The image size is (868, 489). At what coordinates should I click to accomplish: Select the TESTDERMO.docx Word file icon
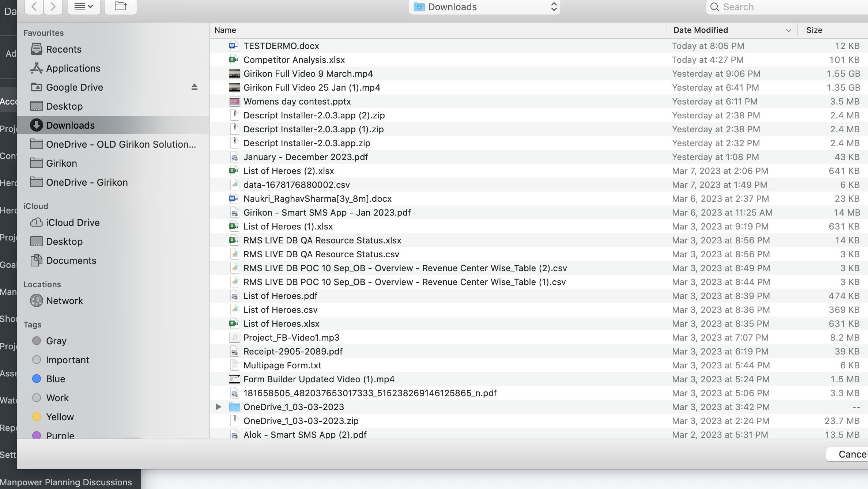pos(234,46)
